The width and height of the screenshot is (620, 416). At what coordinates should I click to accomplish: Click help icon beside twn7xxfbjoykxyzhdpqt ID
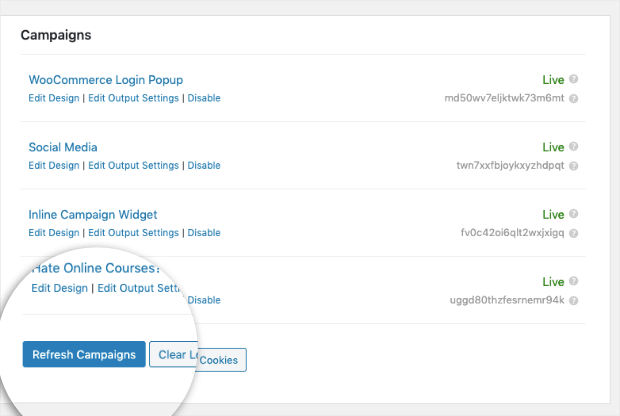tap(573, 166)
